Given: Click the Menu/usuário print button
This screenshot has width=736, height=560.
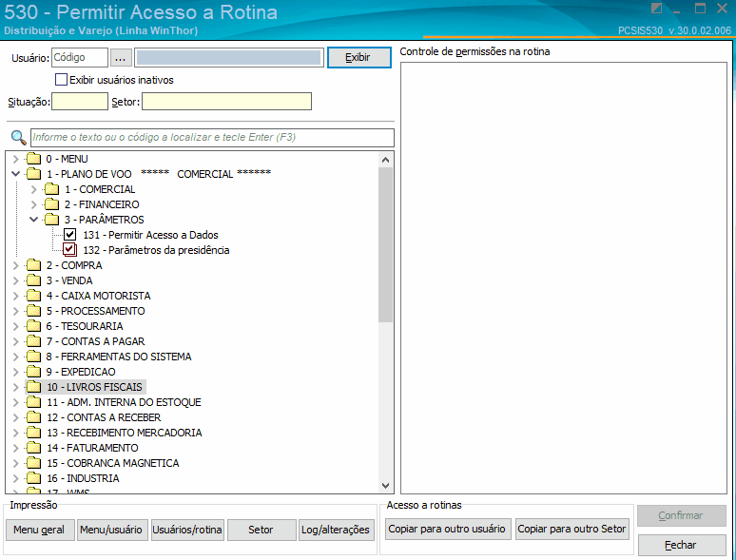Looking at the screenshot, I should 112,530.
